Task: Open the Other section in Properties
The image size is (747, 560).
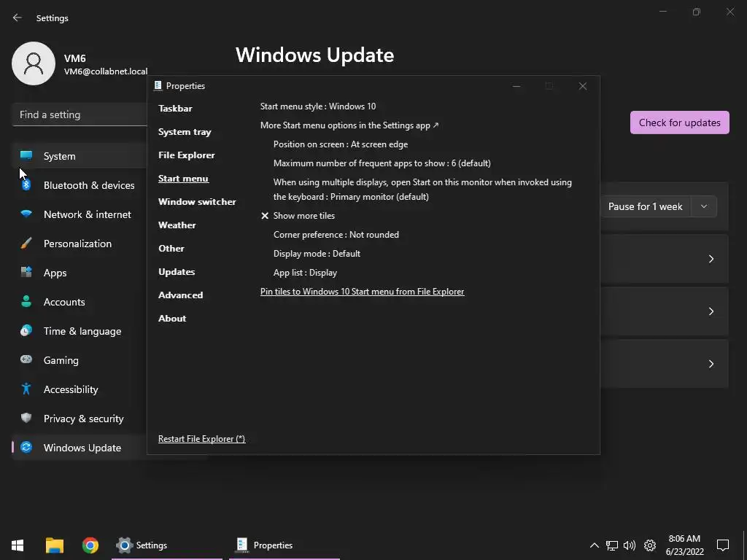Action: pyautogui.click(x=171, y=248)
